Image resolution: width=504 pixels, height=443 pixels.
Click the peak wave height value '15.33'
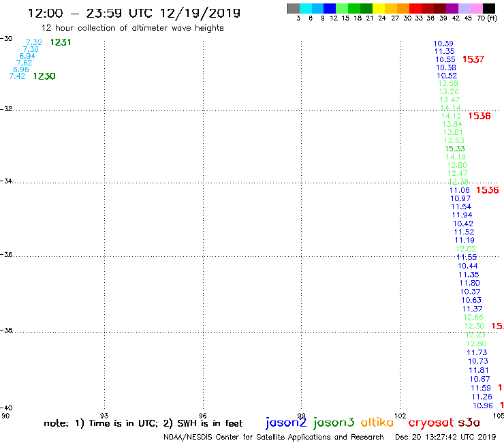coord(455,149)
